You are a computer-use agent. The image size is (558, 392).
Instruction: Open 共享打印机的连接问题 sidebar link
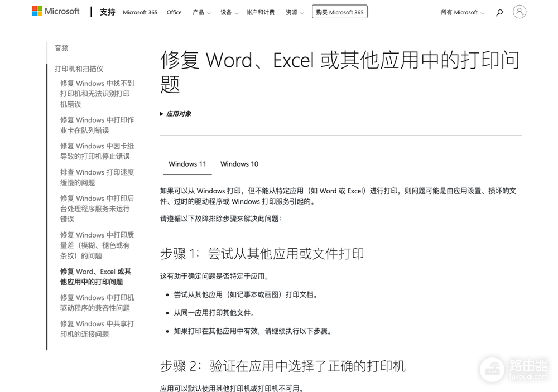[97, 328]
